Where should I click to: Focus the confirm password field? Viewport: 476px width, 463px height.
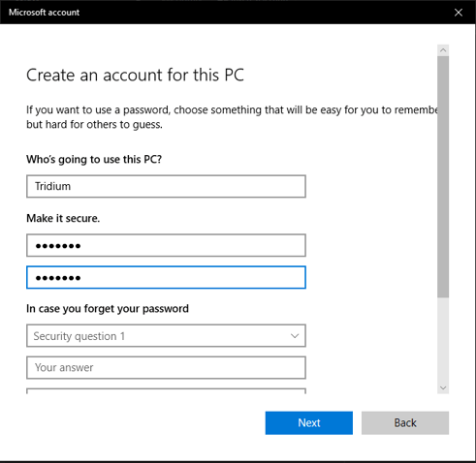[x=166, y=277]
